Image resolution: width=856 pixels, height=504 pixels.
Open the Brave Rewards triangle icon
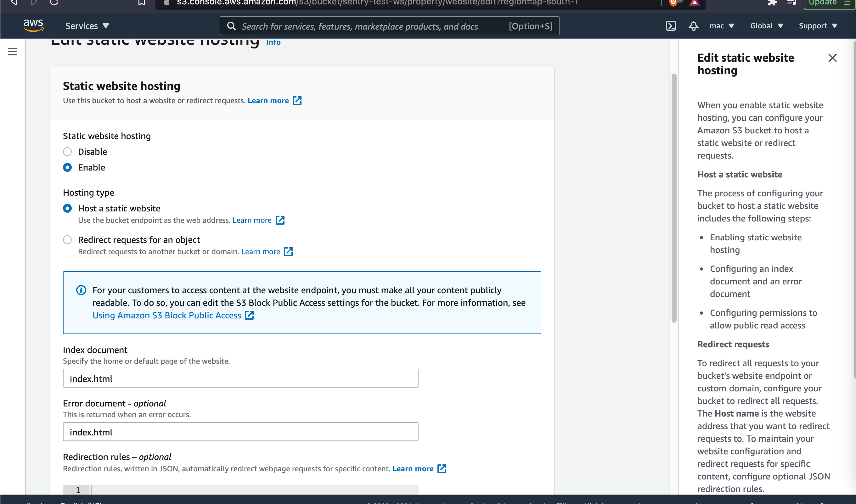pos(695,3)
